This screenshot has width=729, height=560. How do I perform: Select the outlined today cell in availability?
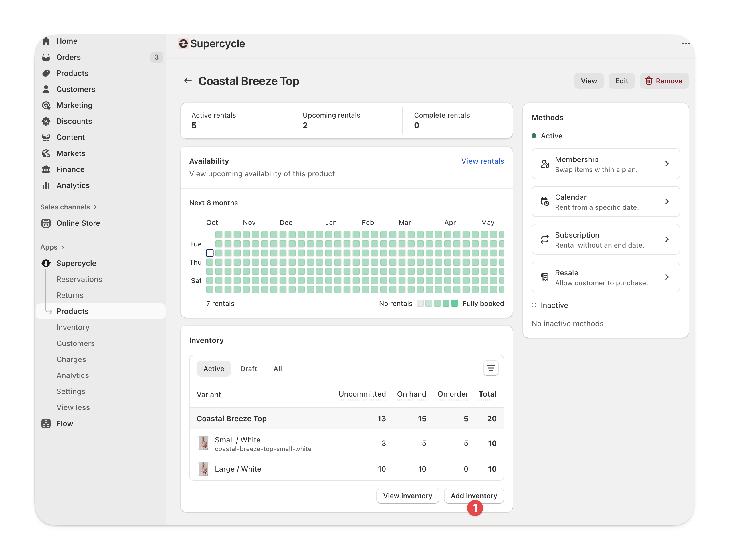[210, 253]
